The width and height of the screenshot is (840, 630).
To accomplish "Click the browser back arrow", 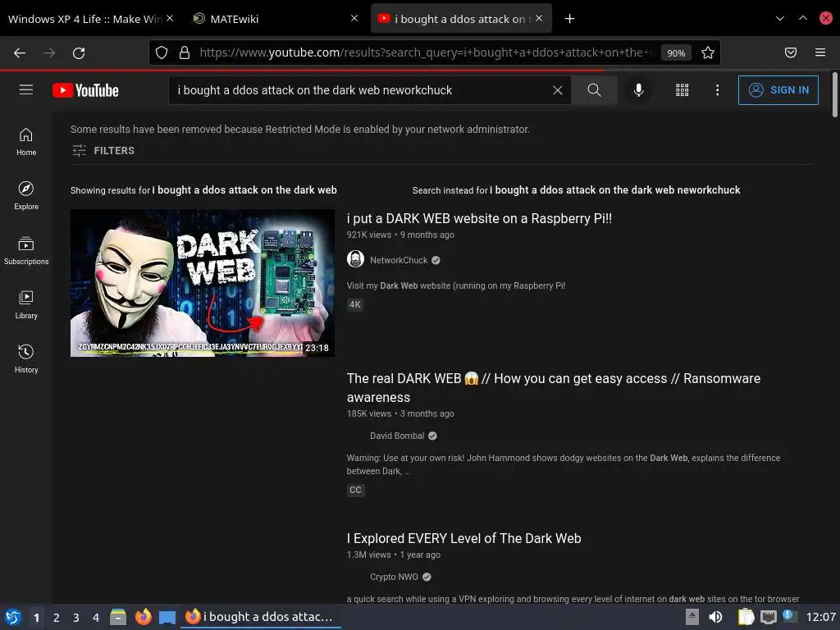I will pos(20,53).
